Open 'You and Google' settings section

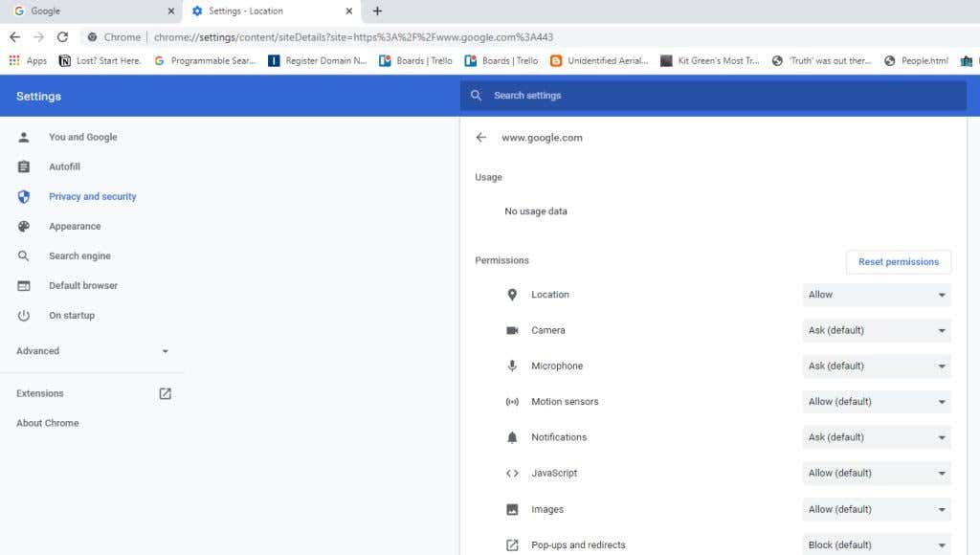click(83, 137)
